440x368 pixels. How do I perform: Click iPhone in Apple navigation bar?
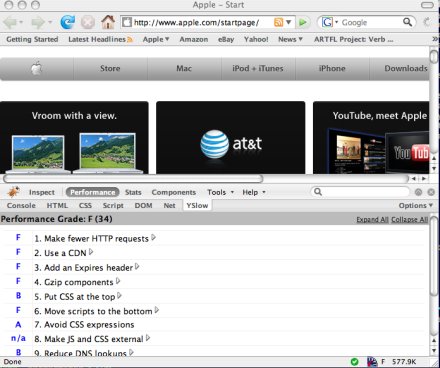coord(332,69)
